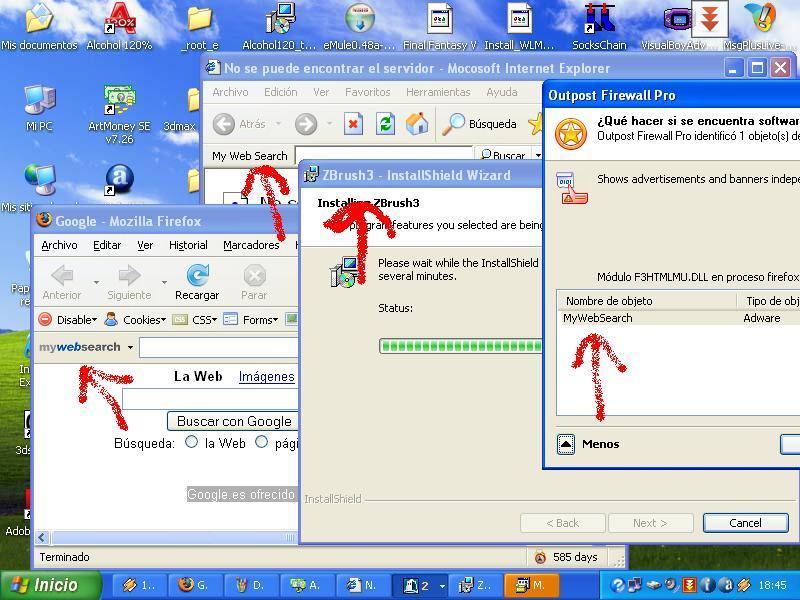Click the 'Buscar con Google' button

pos(234,421)
